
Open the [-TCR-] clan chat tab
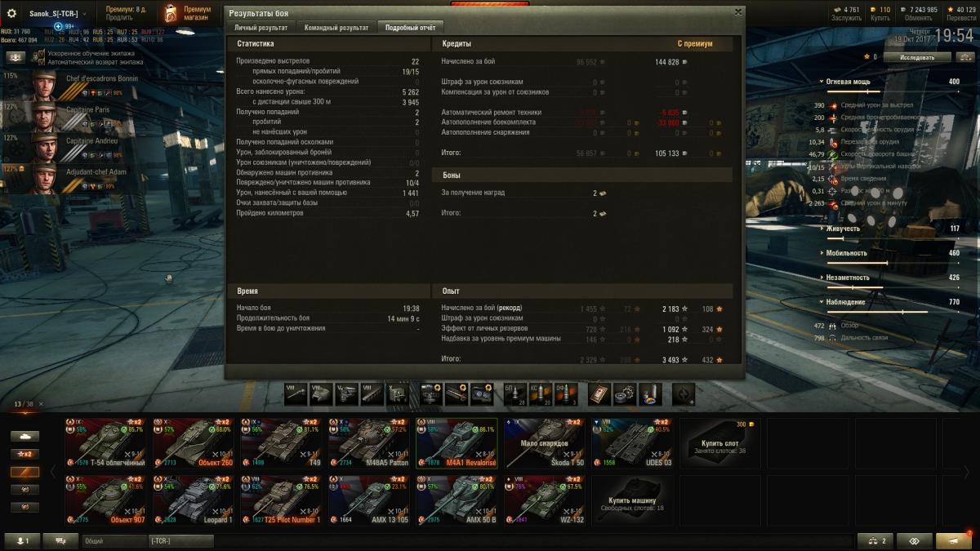point(180,540)
